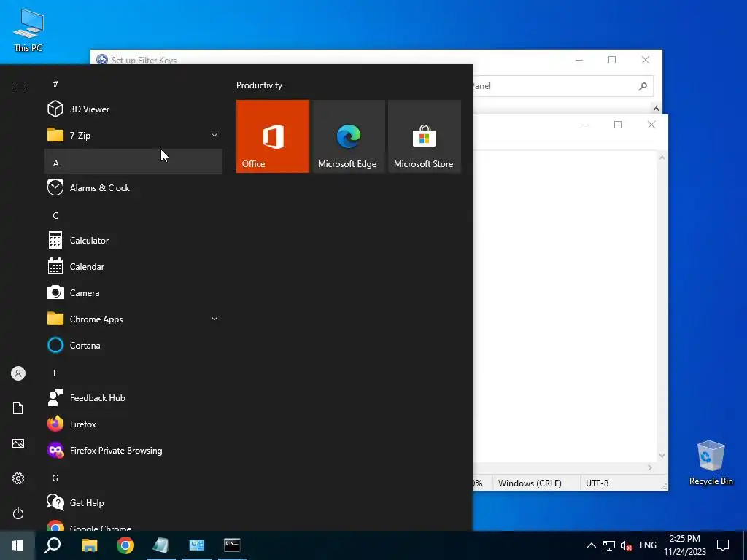Click the Windows Start button
747x560 pixels.
tap(18, 545)
